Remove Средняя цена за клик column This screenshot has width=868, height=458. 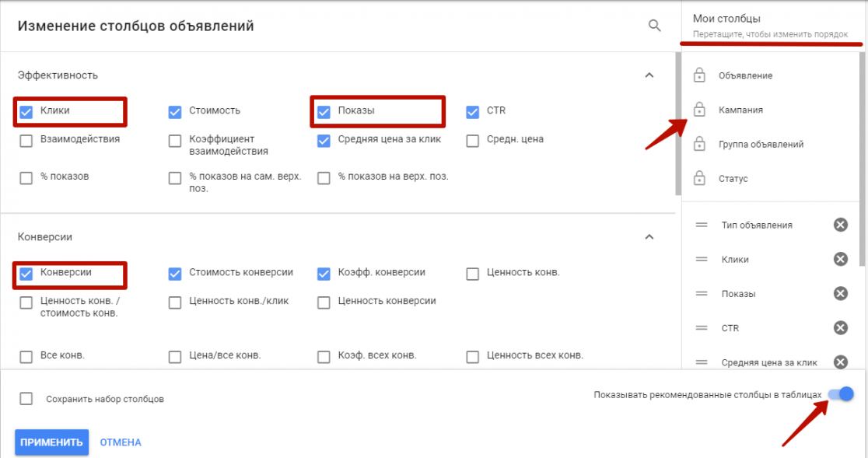pyautogui.click(x=840, y=362)
